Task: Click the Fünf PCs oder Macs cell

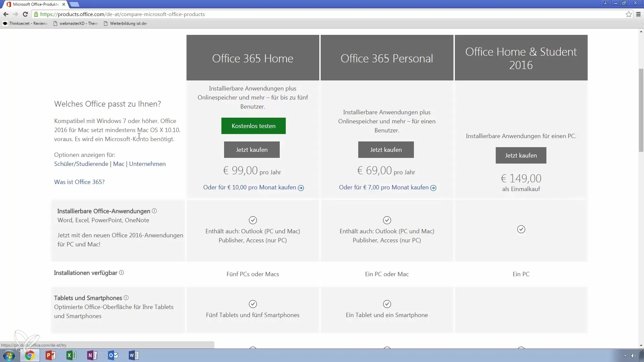Action: 253,274
